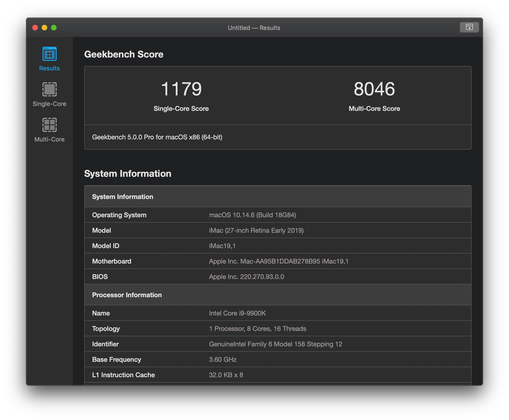Click the Intel Core i9-9900K processor name
This screenshot has height=420, width=509.
(x=237, y=313)
